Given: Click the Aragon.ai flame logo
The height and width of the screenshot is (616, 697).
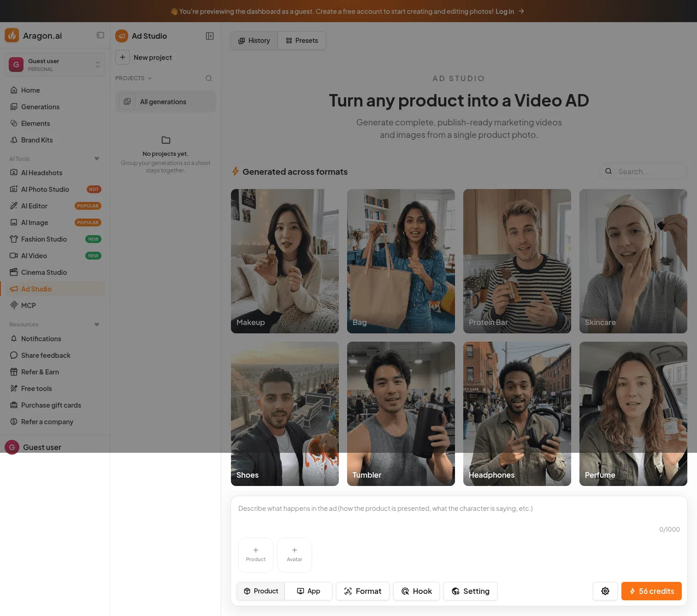Looking at the screenshot, I should coord(12,36).
